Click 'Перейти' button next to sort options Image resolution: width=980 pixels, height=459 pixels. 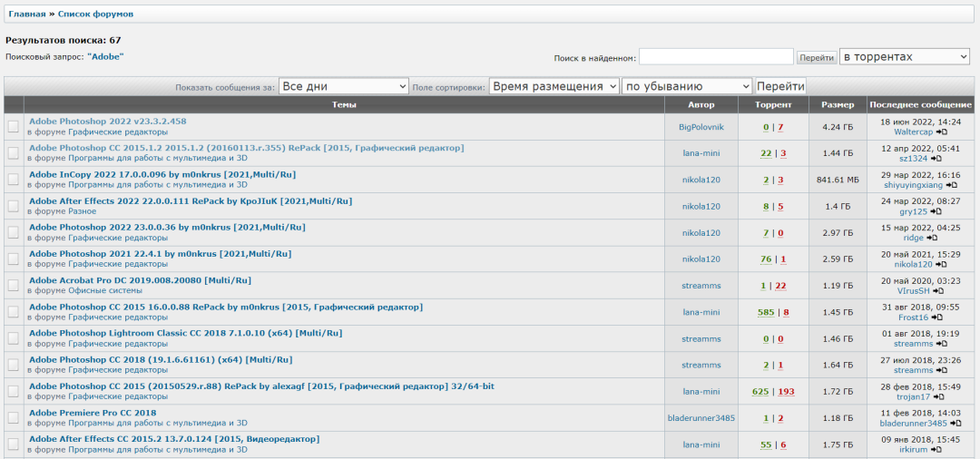(780, 87)
